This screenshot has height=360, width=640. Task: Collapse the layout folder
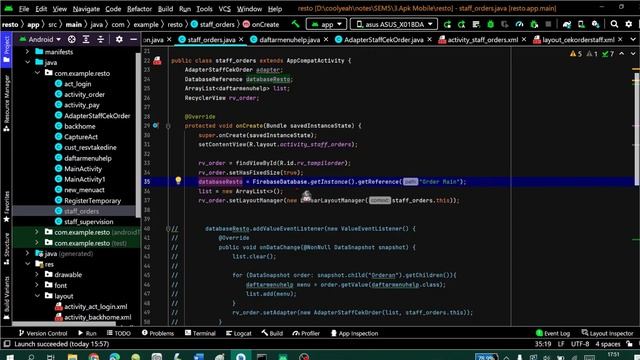click(x=37, y=296)
